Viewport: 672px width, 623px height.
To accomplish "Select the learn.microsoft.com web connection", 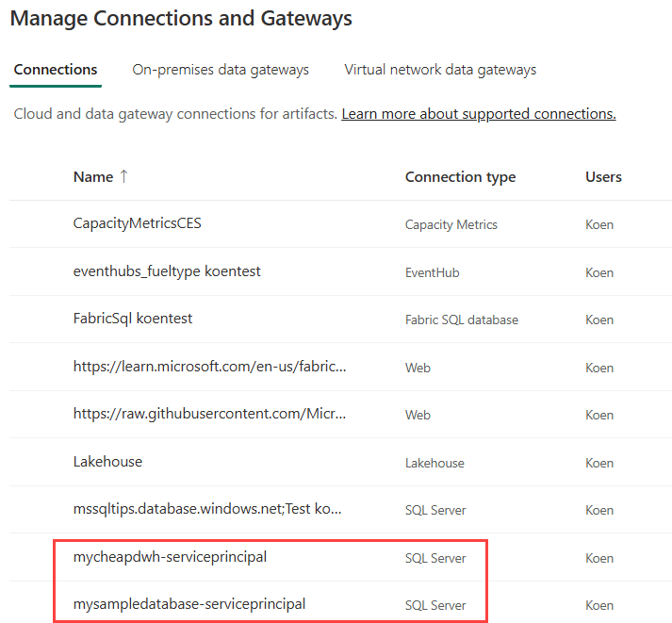I will pos(209,367).
